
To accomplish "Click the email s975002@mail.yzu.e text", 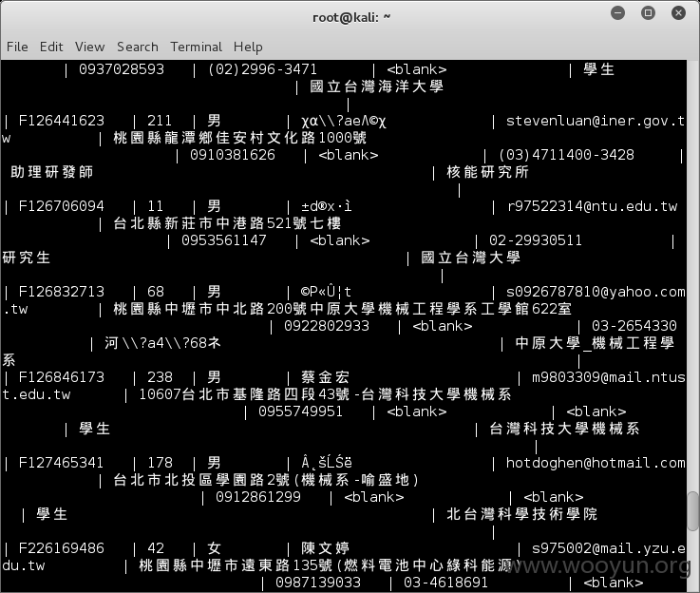I will [609, 548].
